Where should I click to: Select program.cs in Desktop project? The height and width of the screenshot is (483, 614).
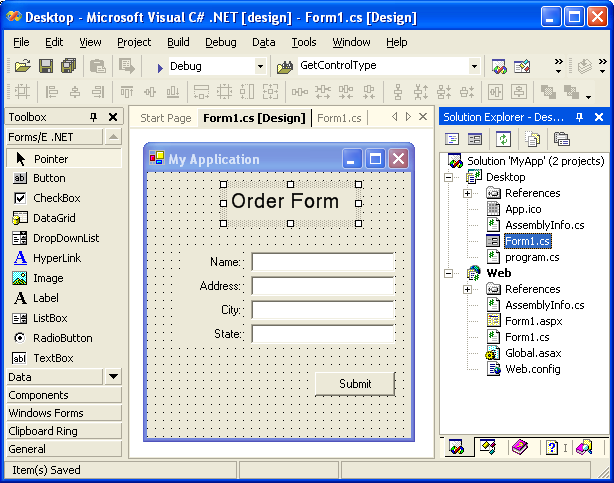pyautogui.click(x=532, y=257)
